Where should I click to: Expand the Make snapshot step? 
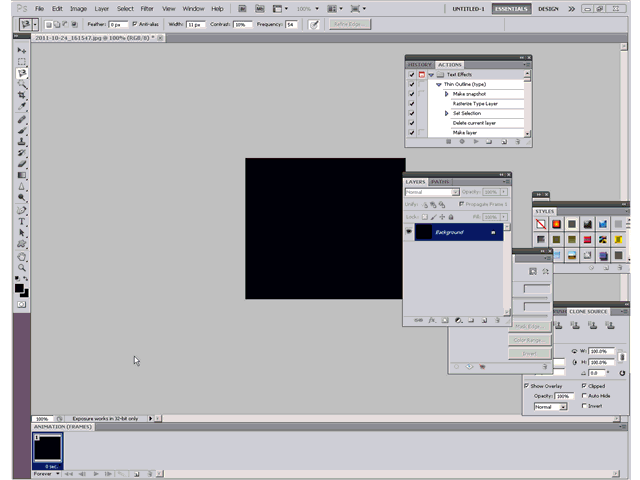[x=447, y=94]
